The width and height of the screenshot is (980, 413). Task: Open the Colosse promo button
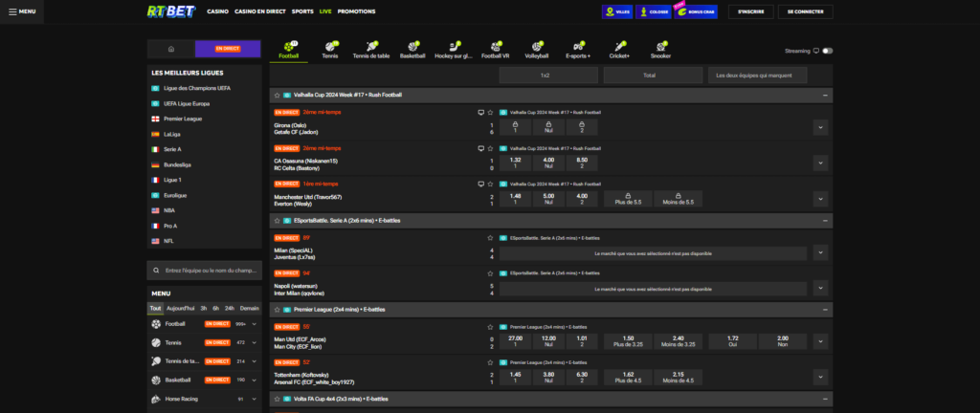tap(653, 11)
